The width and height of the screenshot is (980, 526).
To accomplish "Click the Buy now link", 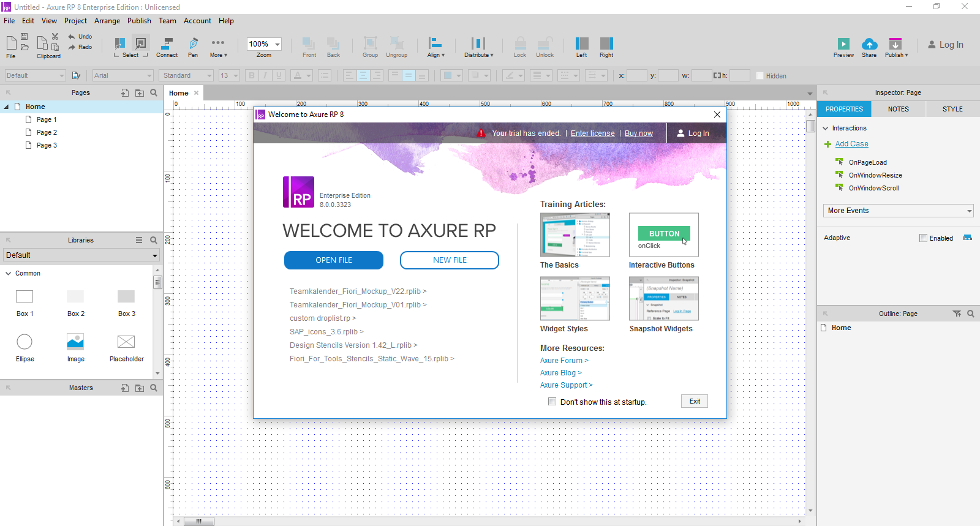I will (x=639, y=133).
